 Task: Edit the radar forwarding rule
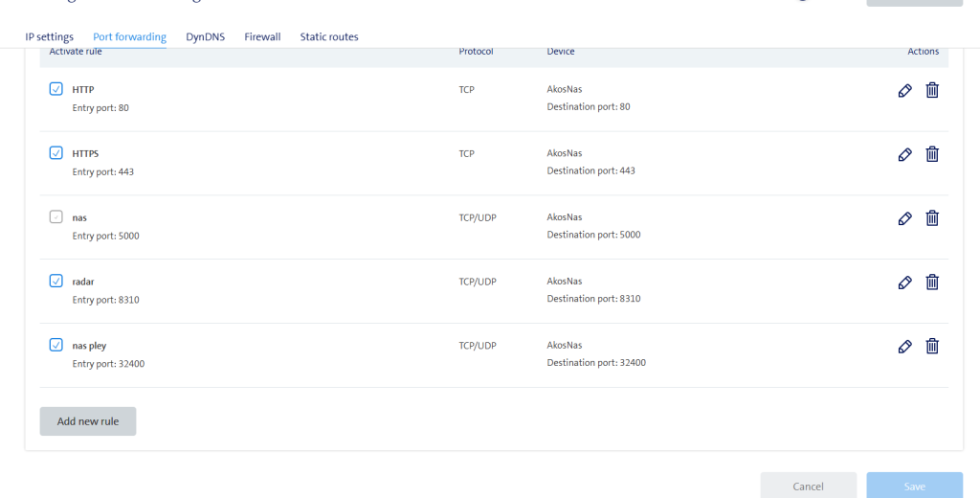click(904, 283)
